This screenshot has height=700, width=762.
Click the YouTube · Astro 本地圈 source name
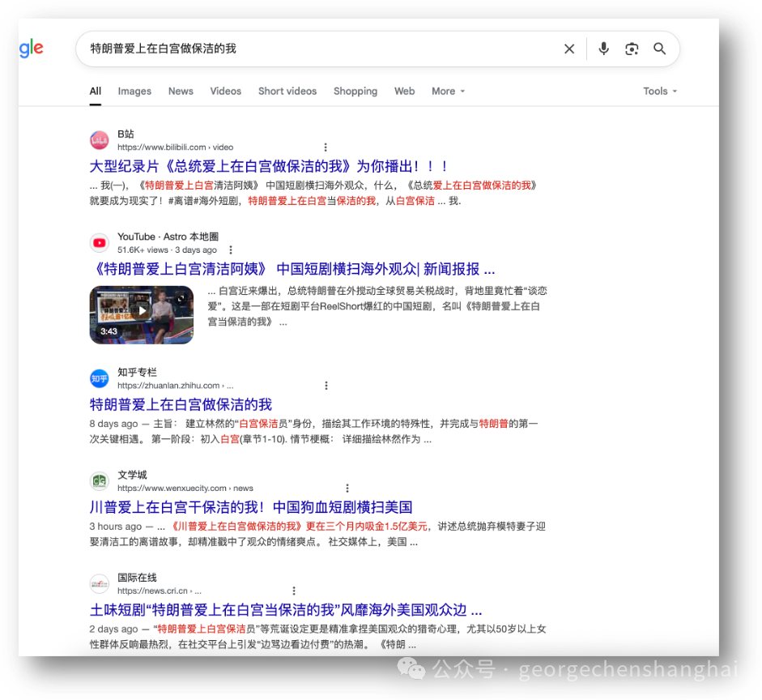tap(168, 237)
